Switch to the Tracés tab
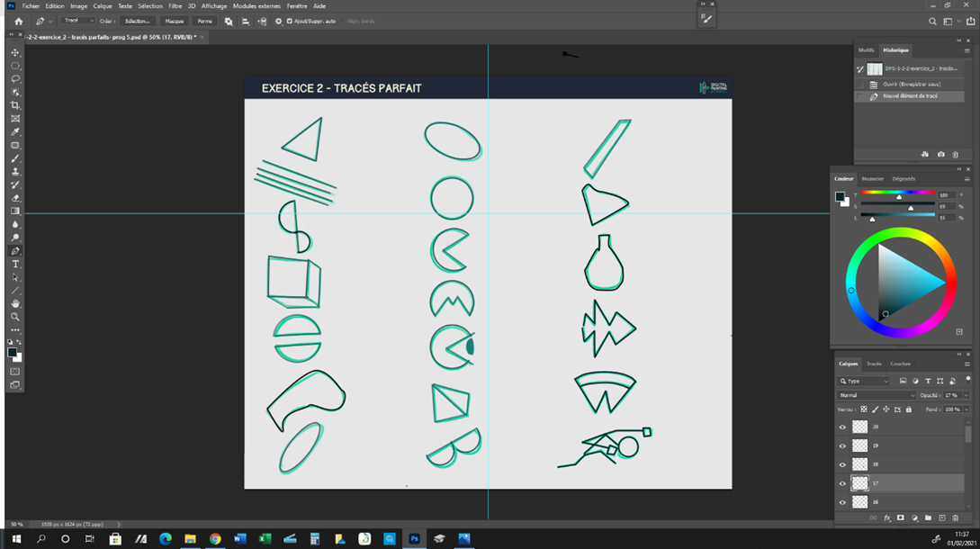980x549 pixels. pyautogui.click(x=874, y=364)
